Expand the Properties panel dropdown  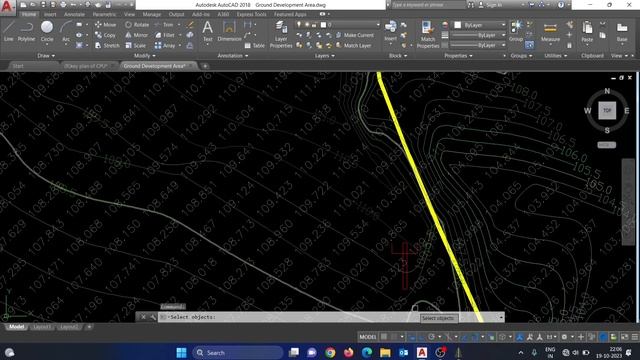458,56
